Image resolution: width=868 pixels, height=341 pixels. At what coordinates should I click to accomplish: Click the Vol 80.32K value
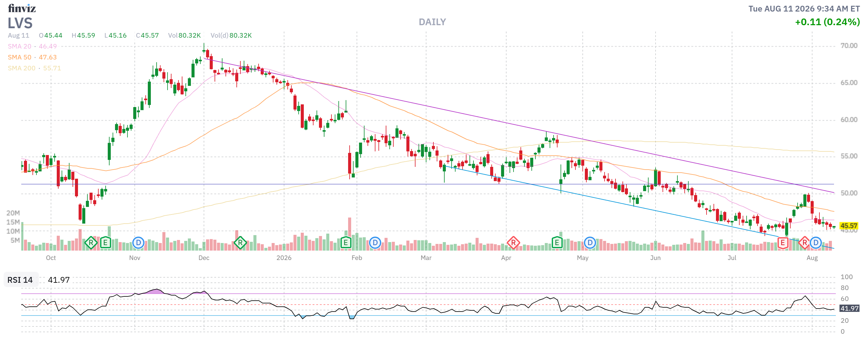click(x=189, y=35)
